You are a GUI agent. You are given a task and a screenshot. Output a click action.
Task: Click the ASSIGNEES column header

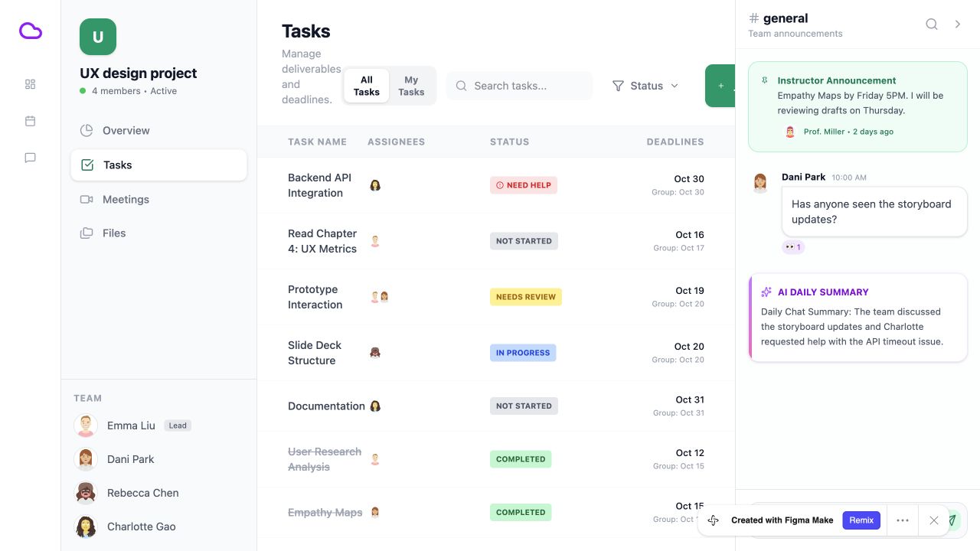(x=396, y=142)
